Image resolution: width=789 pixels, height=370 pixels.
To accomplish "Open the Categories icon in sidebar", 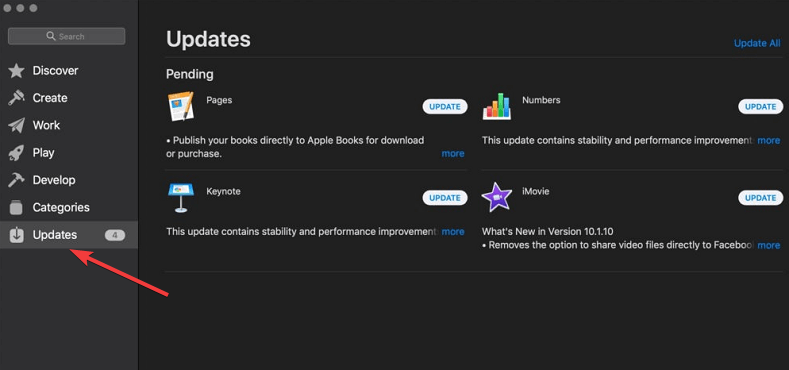I will [16, 207].
